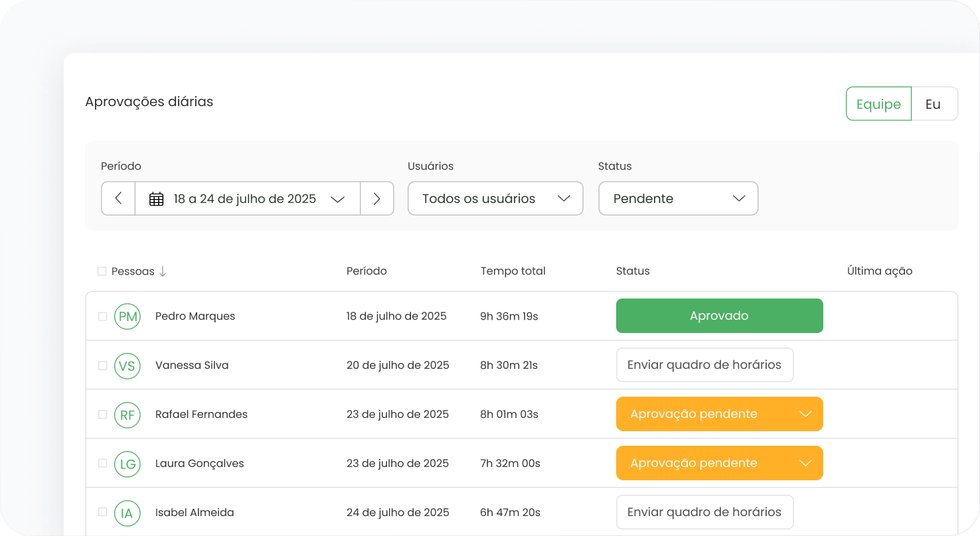Click Vanessa Silva's VS avatar
Screen dimensions: 980x536
click(x=127, y=366)
